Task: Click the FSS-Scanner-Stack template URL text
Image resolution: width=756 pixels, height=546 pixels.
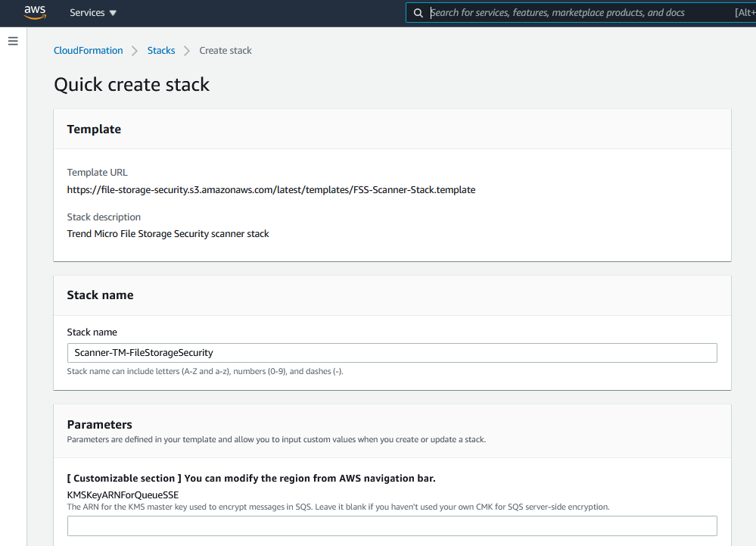Action: 271,190
